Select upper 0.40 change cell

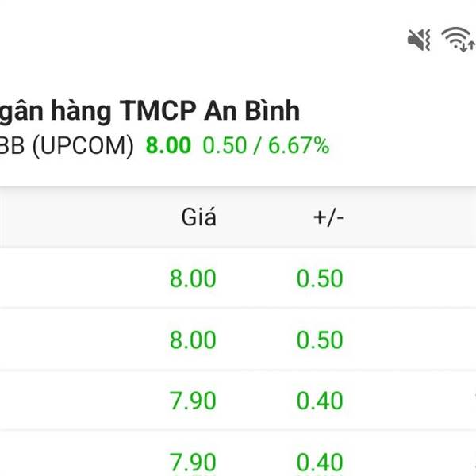click(x=320, y=401)
